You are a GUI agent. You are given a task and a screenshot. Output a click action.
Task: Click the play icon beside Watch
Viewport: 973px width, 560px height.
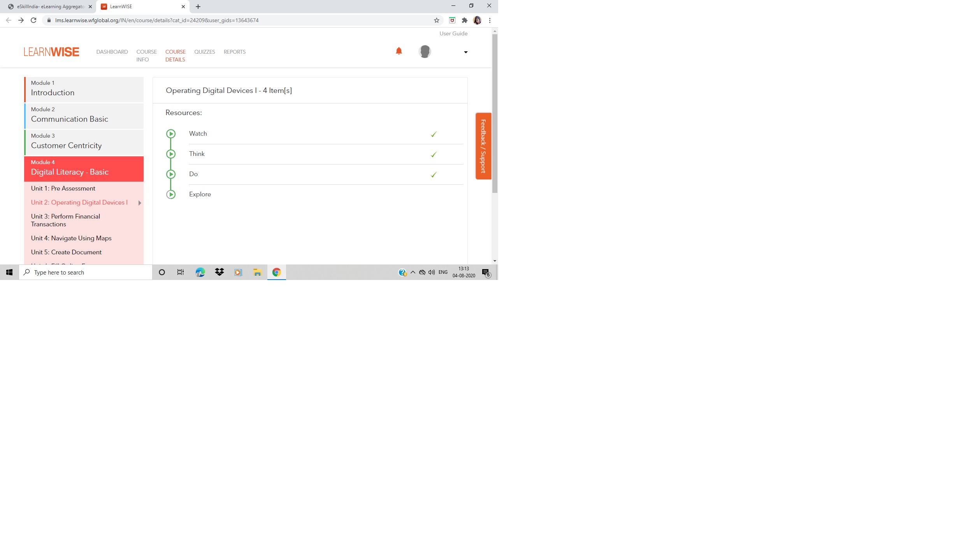(x=171, y=134)
